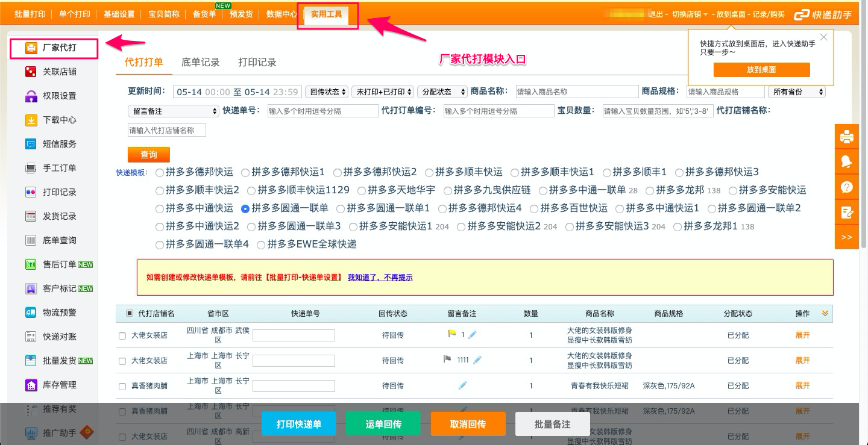Tick the select-all checkbox in table header
868x445 pixels.
tap(130, 313)
